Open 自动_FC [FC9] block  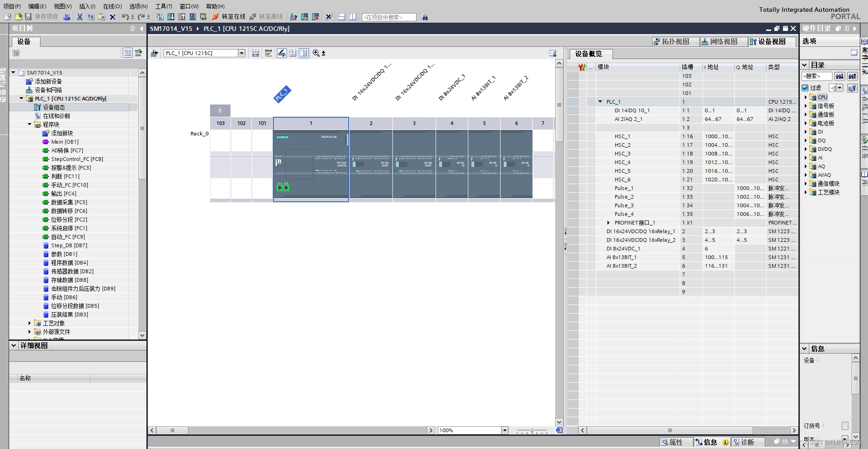[x=68, y=237]
